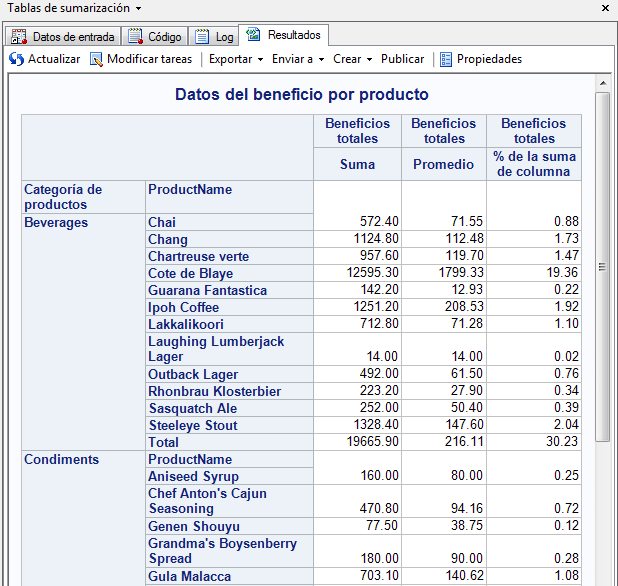Viewport: 618px width, 586px height.
Task: Expand the Crear dropdown menu
Action: pos(352,59)
